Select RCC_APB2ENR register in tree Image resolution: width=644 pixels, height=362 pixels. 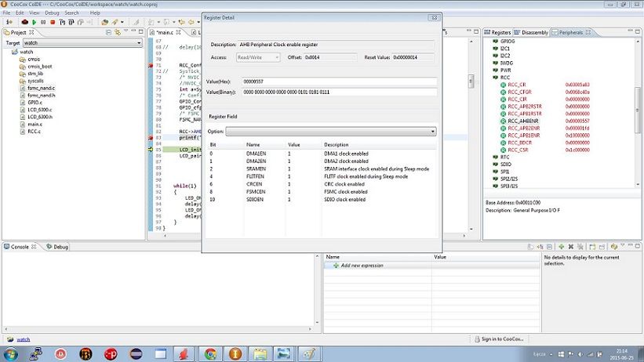pos(524,128)
